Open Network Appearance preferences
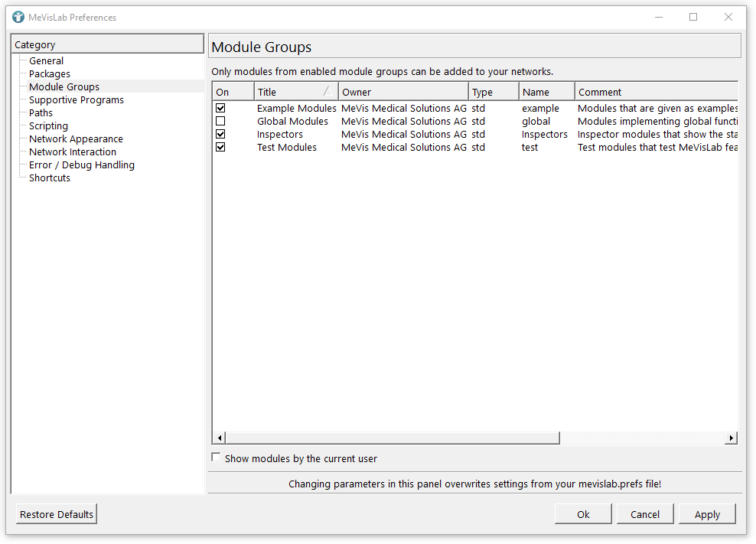Viewport: 756px width, 544px height. coord(76,139)
